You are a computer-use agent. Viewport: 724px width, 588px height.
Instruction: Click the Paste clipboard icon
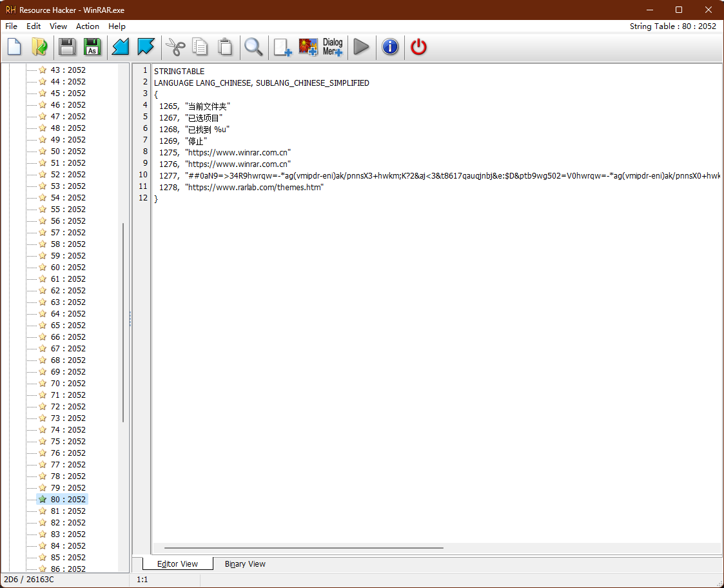pyautogui.click(x=226, y=47)
